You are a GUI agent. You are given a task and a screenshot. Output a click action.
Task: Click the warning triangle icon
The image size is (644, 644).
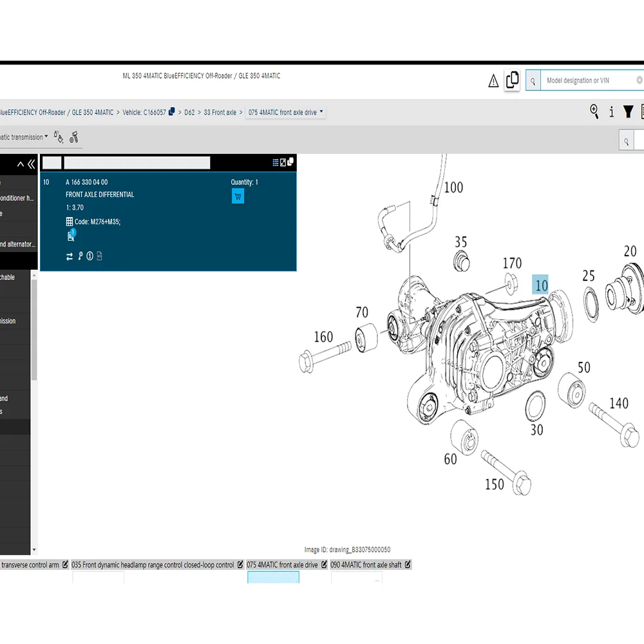point(493,80)
